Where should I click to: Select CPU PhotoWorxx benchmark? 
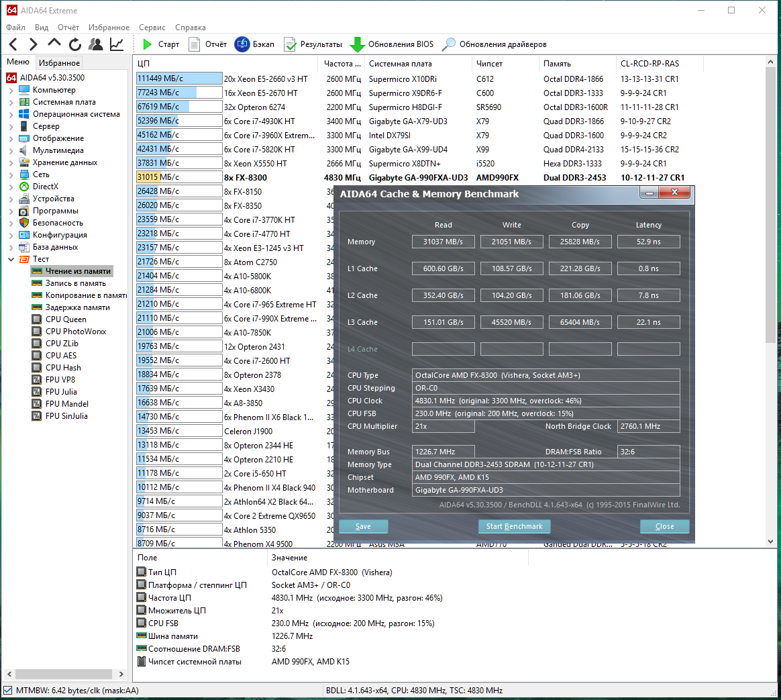click(x=76, y=332)
